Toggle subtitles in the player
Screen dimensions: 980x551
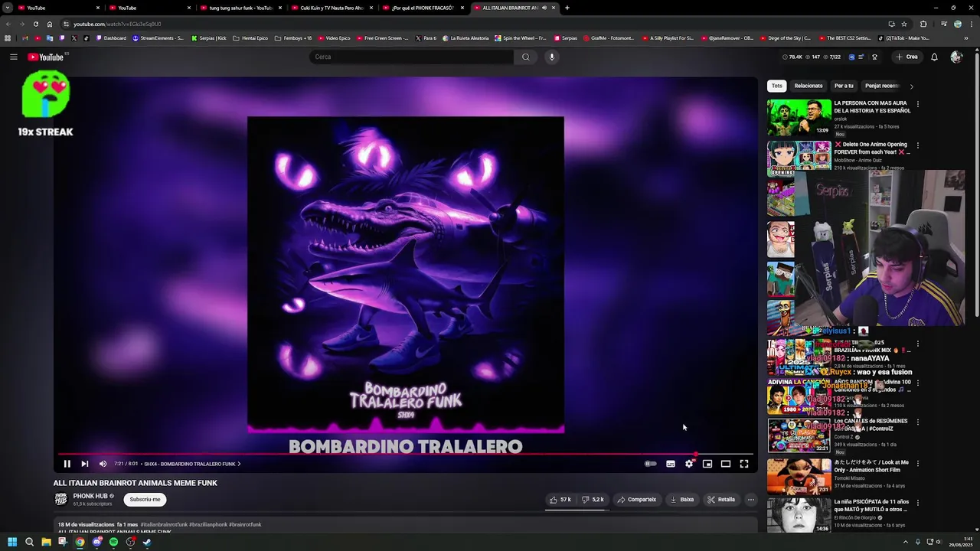pos(671,464)
